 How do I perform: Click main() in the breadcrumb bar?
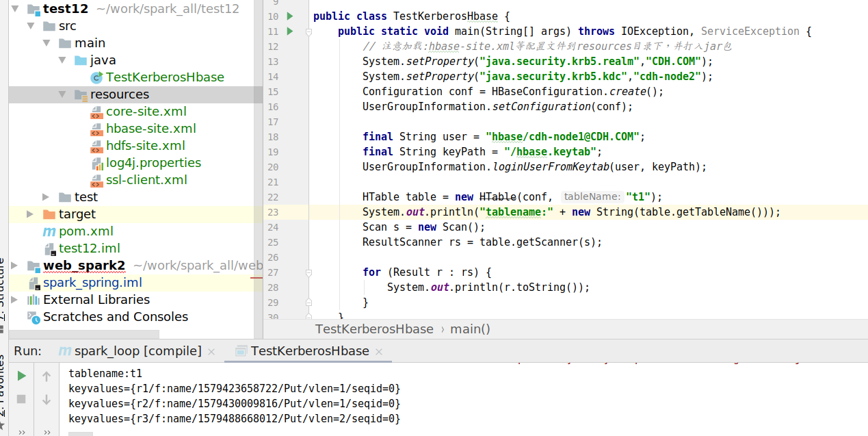pos(470,329)
